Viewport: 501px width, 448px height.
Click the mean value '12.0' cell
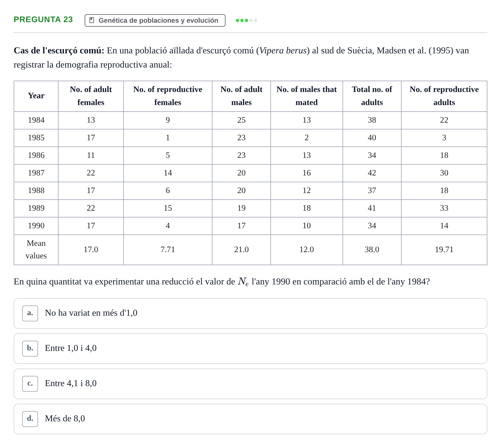click(x=307, y=250)
